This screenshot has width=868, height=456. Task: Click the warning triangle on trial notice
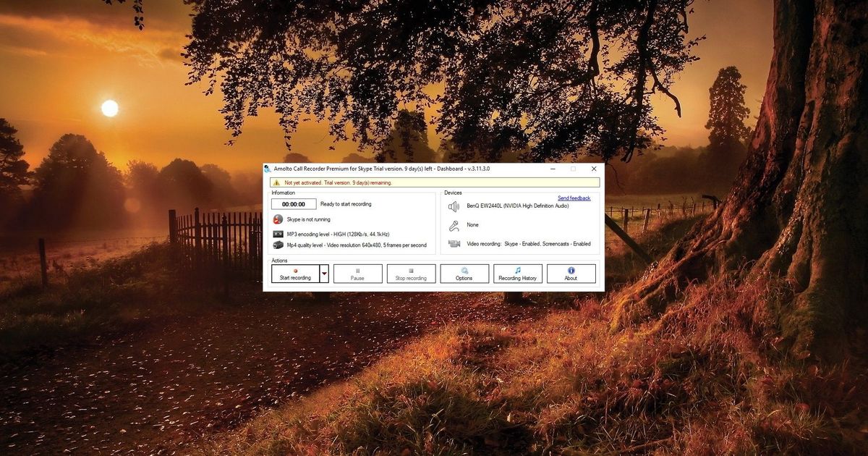277,183
